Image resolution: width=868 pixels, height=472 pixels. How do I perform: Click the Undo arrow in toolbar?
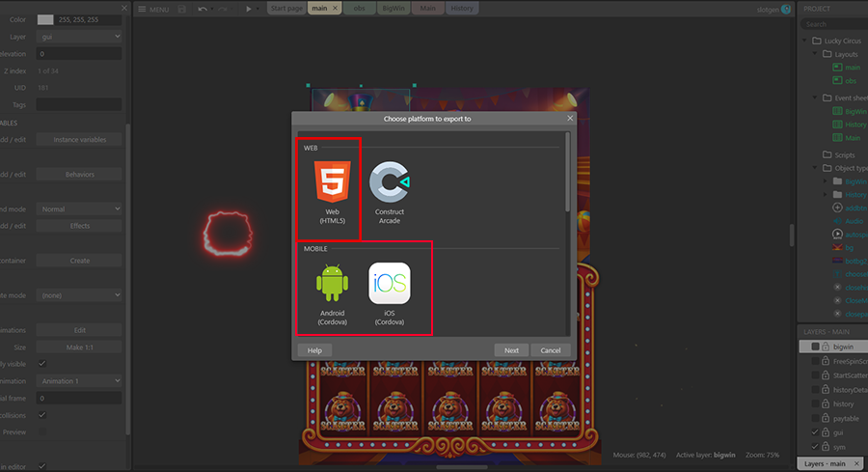tap(203, 9)
